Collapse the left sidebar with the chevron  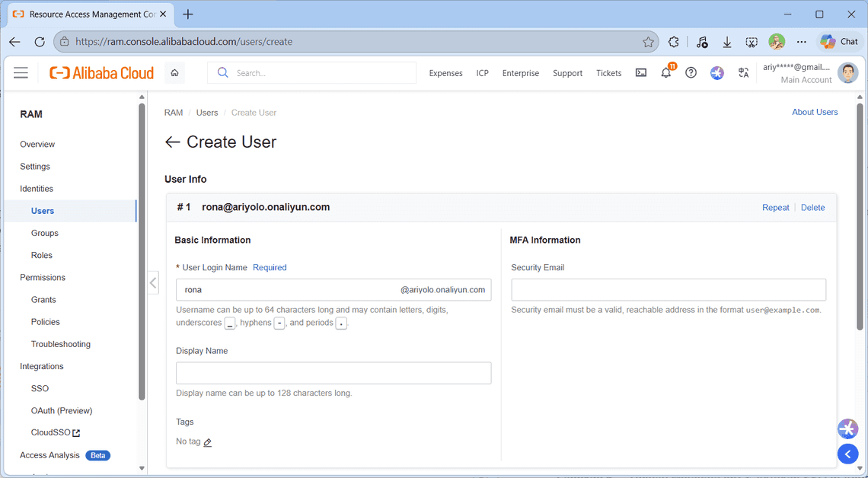pos(152,282)
